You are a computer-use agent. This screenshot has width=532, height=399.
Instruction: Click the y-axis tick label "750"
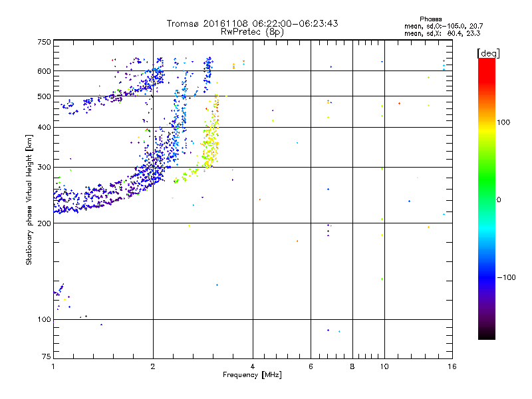(x=44, y=42)
